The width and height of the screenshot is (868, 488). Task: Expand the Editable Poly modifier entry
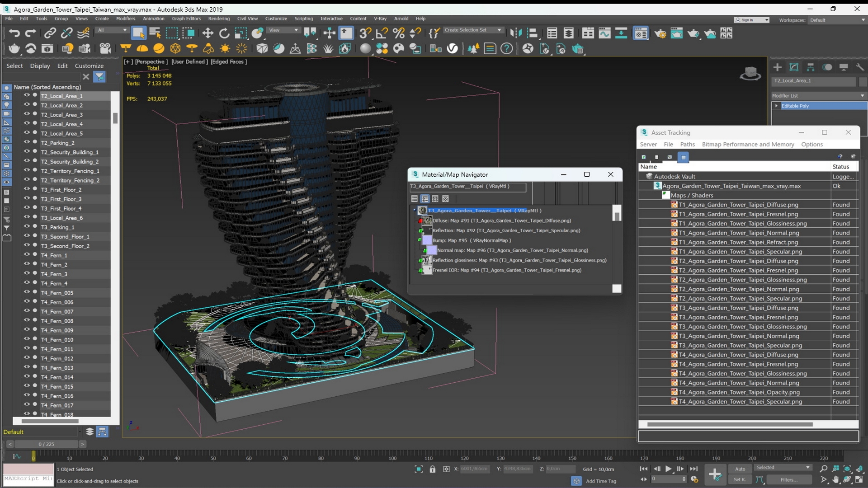777,106
